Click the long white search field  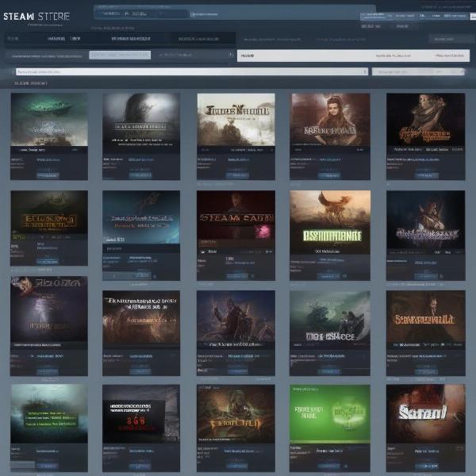coord(191,71)
